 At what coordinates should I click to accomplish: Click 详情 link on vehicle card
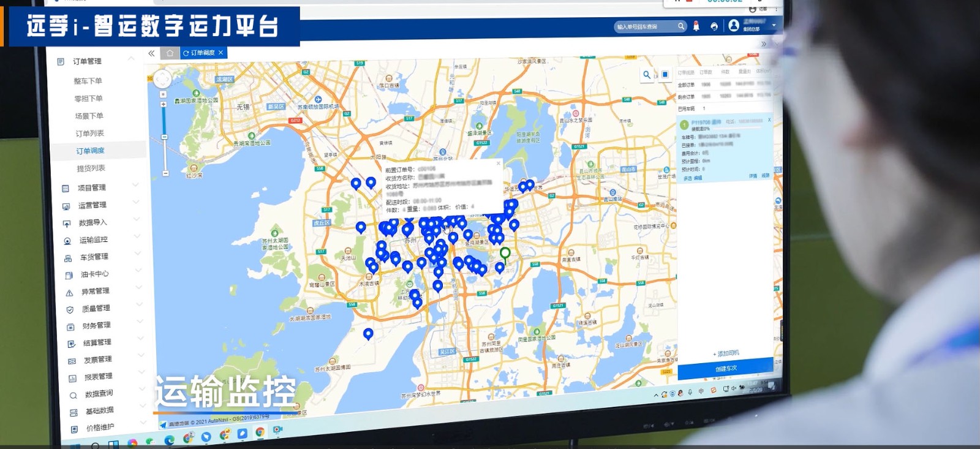(x=753, y=176)
